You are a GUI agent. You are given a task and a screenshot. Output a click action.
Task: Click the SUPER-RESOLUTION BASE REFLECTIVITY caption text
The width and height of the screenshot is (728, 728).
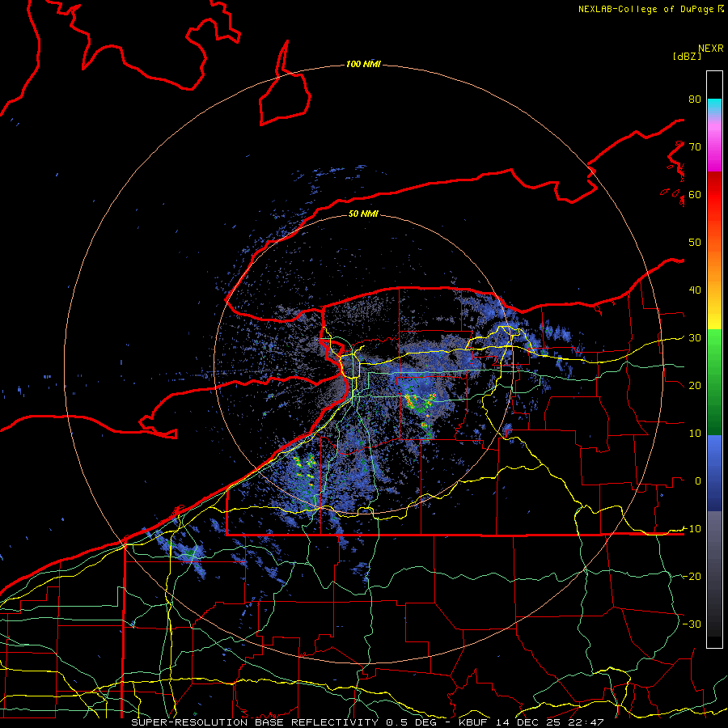pos(255,722)
